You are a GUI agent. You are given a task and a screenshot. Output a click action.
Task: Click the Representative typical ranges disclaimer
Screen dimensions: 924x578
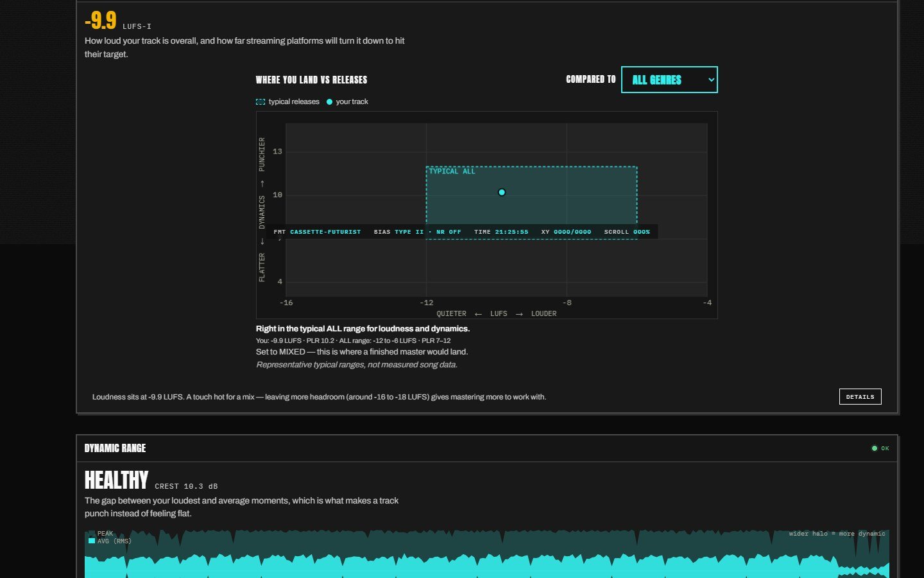357,365
